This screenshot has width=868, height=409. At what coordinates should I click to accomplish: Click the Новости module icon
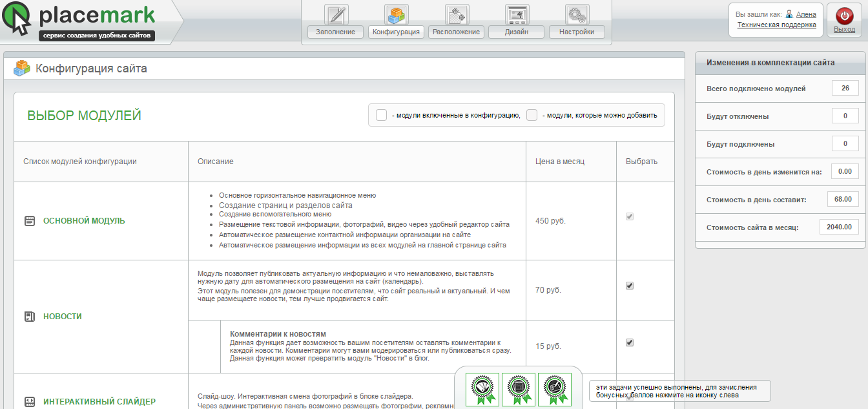29,317
